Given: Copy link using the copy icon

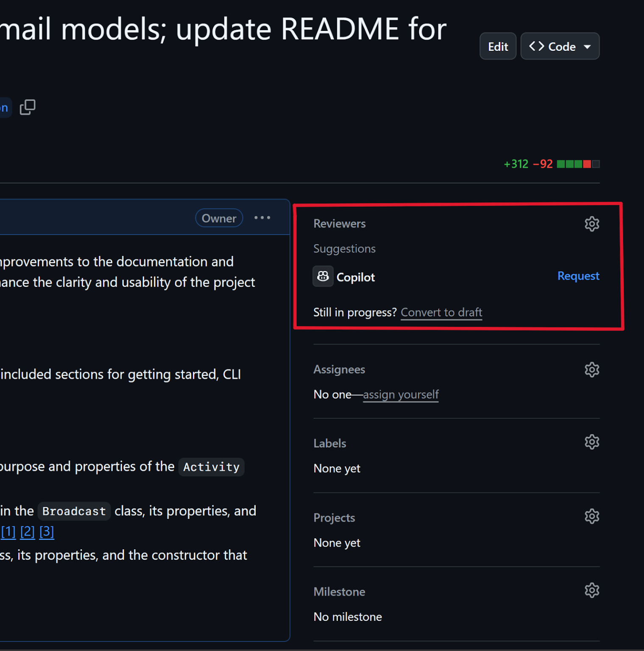Looking at the screenshot, I should pos(28,107).
